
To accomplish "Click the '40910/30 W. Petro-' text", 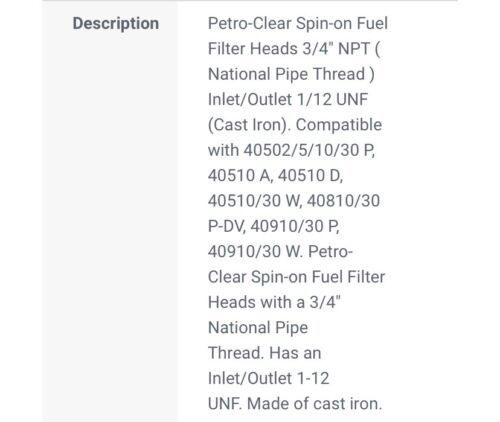I will pos(280,252).
